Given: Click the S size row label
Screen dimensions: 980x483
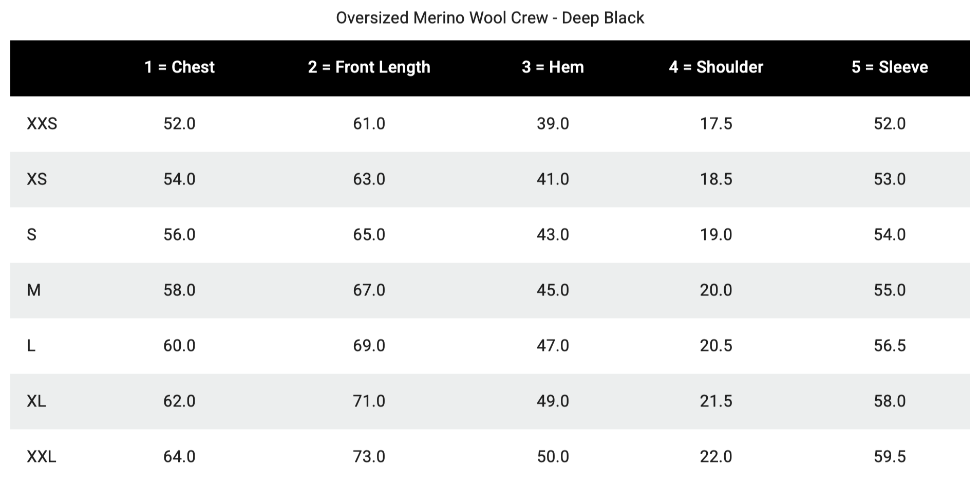Looking at the screenshot, I should tap(32, 235).
